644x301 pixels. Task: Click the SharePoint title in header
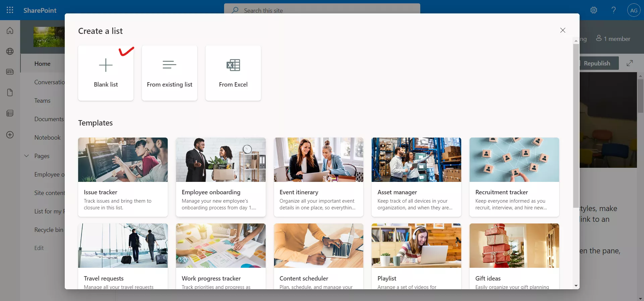point(40,10)
